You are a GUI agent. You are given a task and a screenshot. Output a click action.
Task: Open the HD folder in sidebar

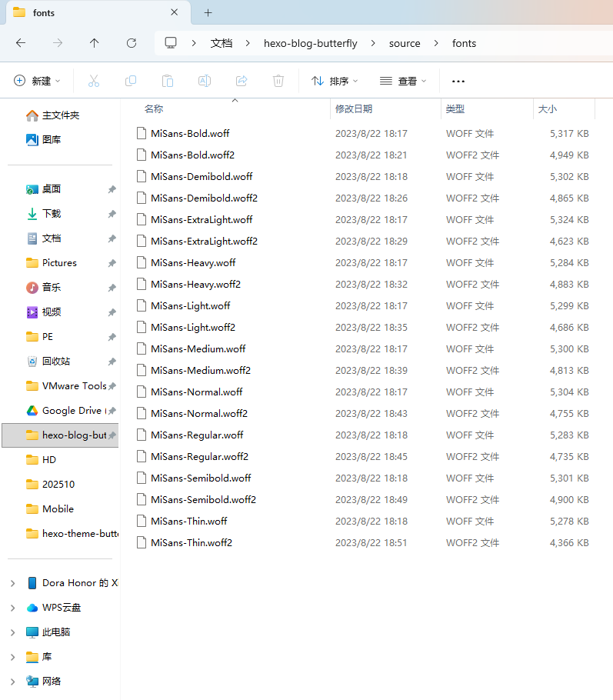click(x=41, y=460)
